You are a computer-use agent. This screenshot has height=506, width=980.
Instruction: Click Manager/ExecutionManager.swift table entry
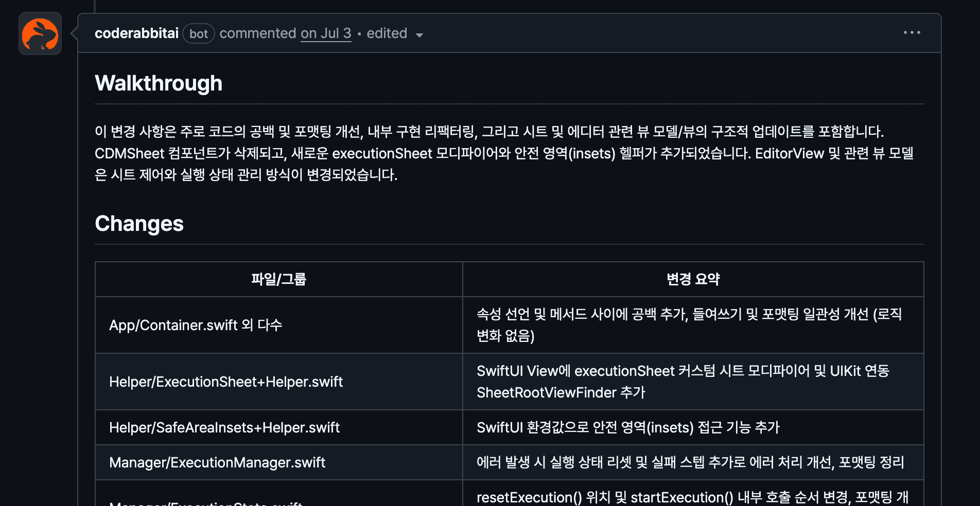click(x=217, y=462)
